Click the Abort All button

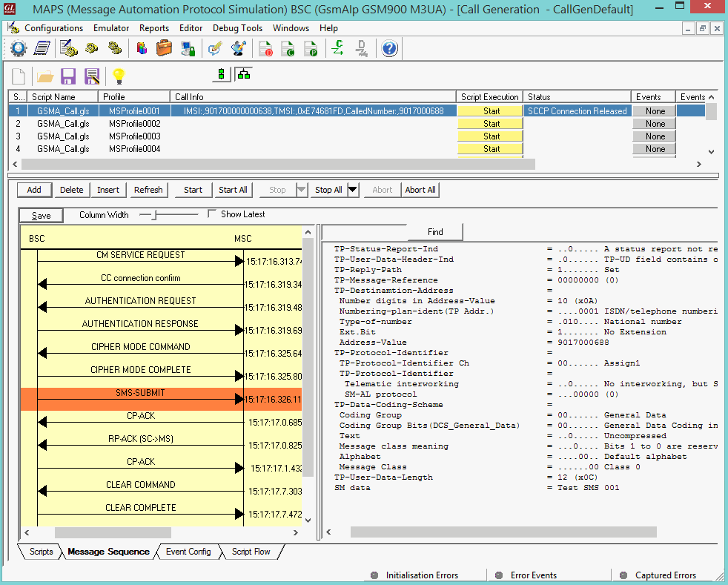[420, 189]
